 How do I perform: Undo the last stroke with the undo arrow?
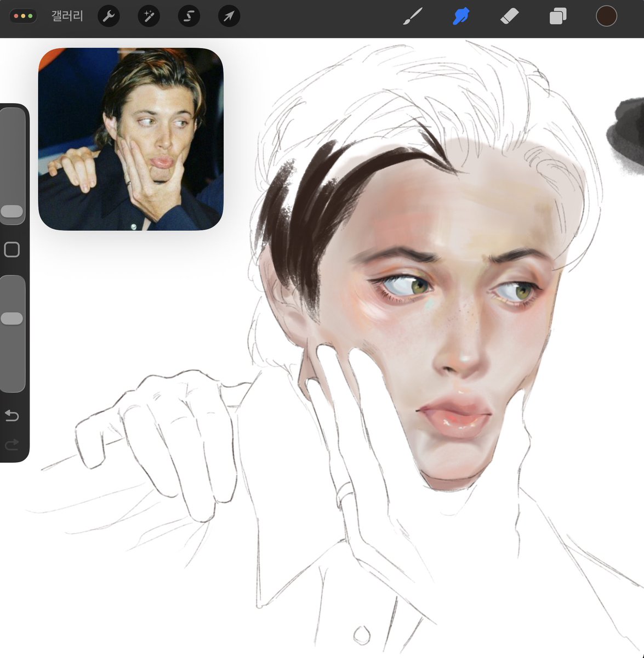[12, 416]
